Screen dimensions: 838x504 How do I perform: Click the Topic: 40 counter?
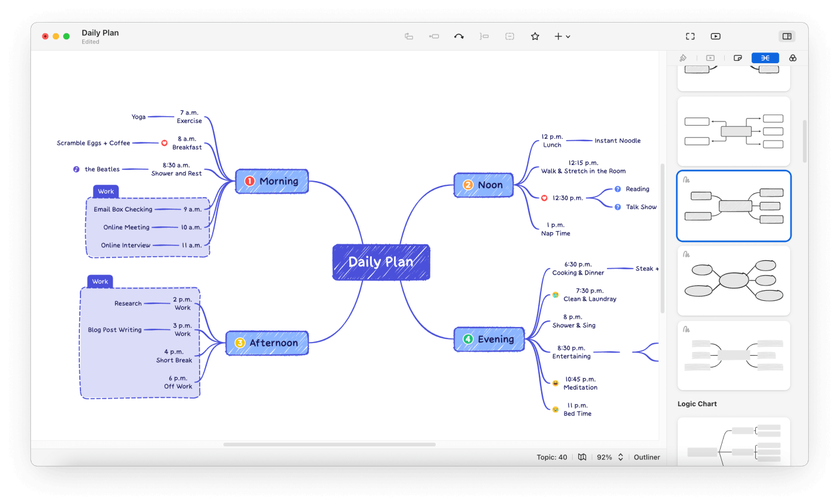click(552, 457)
